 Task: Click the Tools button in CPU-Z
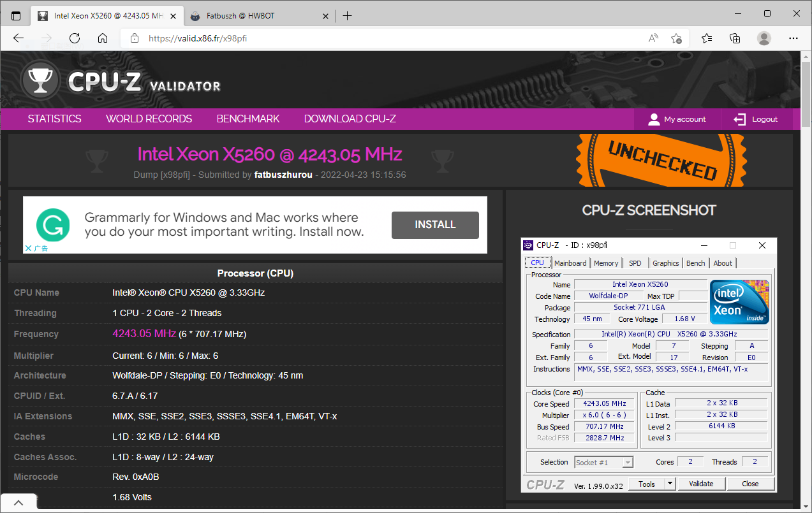click(647, 484)
